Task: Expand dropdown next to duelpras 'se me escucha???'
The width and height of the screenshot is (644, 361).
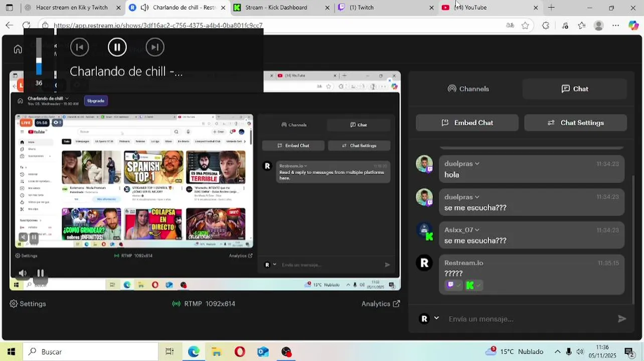Action: [477, 197]
